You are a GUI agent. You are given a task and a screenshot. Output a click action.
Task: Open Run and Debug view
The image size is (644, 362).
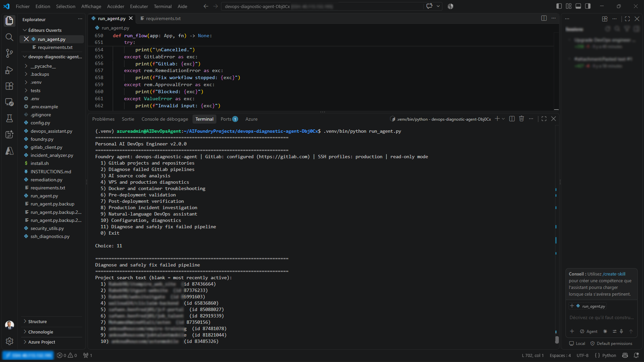[9, 70]
